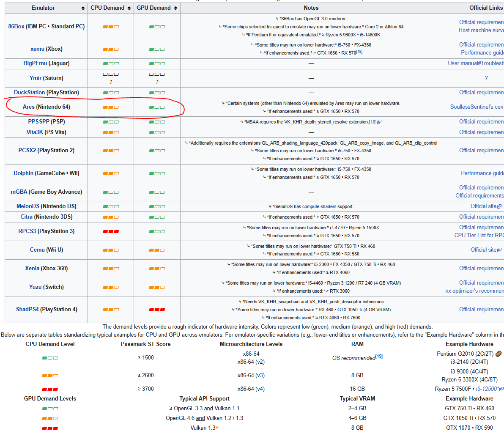Open the MelonDS emulator link

pos(27,206)
